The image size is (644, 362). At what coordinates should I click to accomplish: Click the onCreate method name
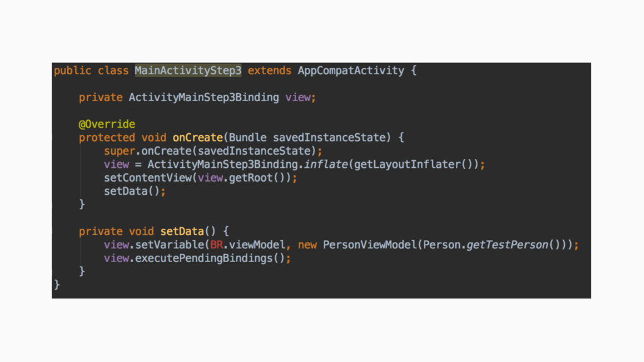(197, 138)
